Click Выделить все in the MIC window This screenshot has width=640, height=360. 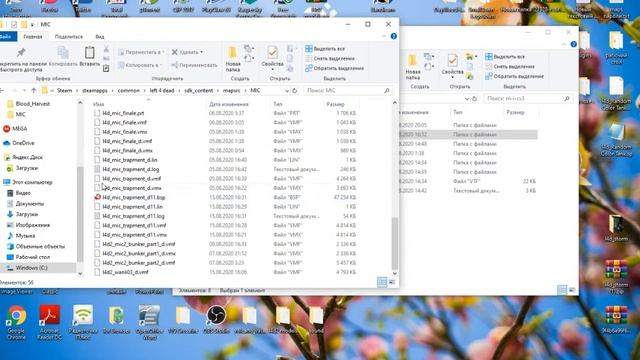pyautogui.click(x=325, y=49)
